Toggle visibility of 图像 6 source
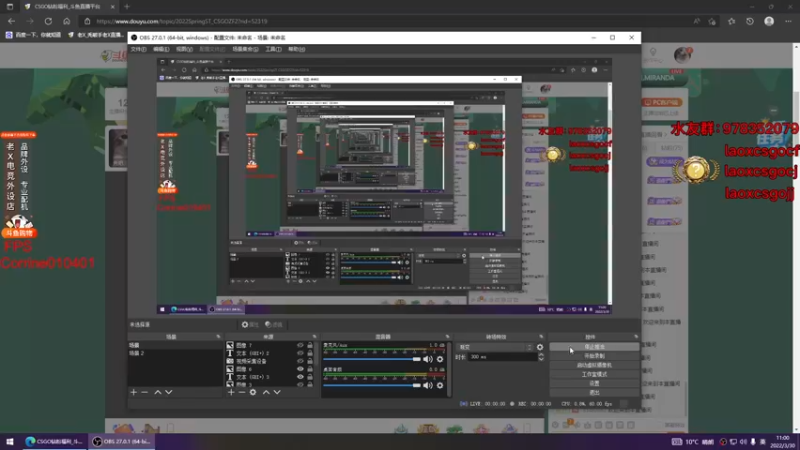The image size is (800, 450). [300, 369]
